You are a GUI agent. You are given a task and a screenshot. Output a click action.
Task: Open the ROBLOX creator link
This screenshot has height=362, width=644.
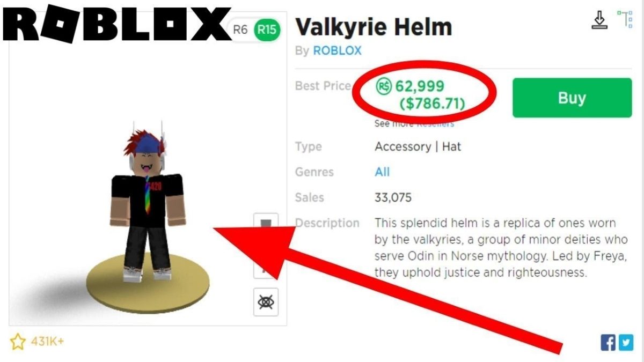[x=337, y=51]
